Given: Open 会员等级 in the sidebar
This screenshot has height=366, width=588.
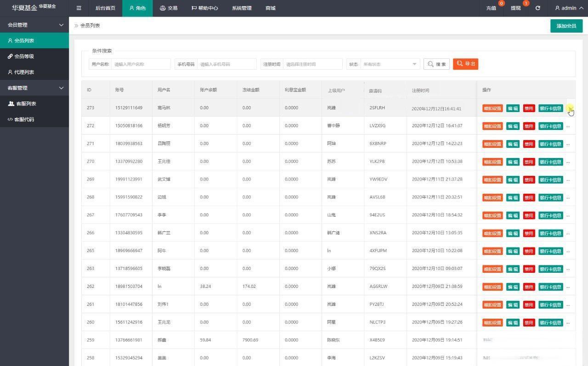Looking at the screenshot, I should [x=34, y=56].
